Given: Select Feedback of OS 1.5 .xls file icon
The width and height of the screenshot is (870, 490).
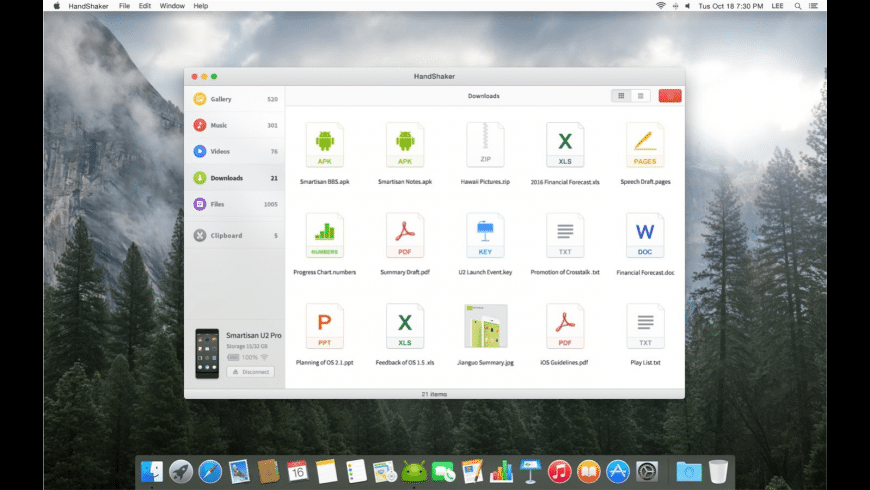Looking at the screenshot, I should (x=404, y=326).
